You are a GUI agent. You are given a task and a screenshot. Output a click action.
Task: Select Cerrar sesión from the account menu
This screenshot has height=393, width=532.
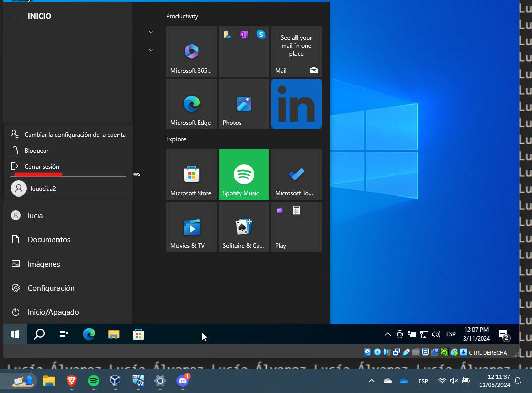43,166
